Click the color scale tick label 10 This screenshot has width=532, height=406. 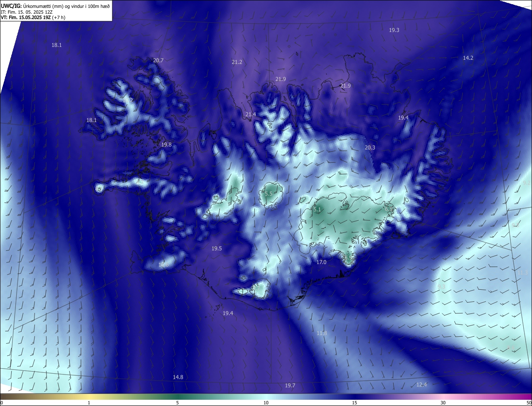pyautogui.click(x=266, y=403)
